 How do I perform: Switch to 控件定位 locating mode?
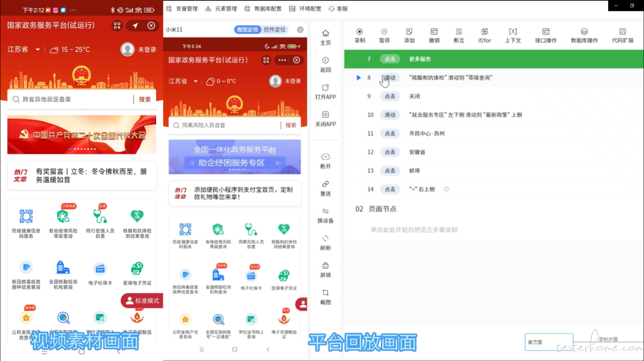coord(274,30)
